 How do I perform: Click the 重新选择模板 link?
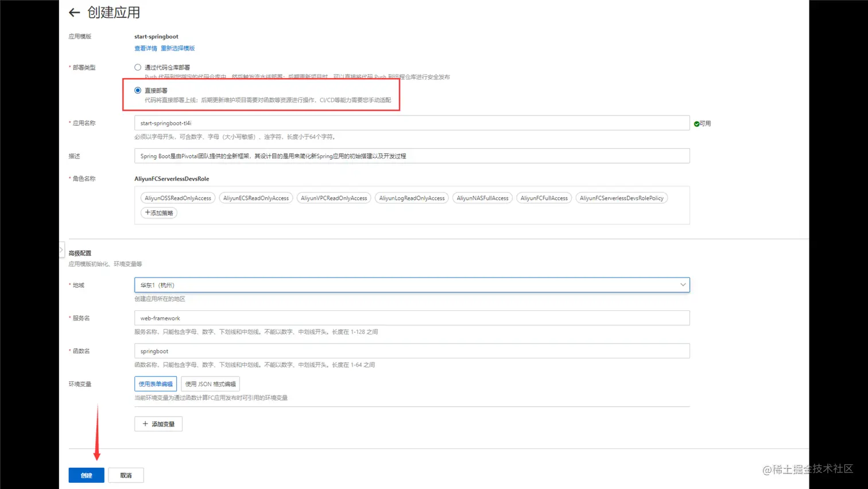click(178, 48)
